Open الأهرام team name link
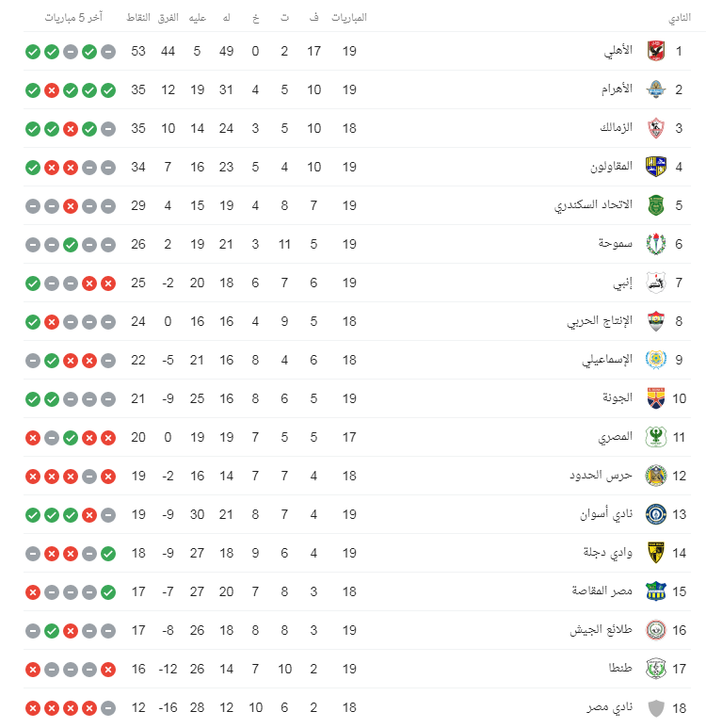706x728 pixels. click(x=617, y=89)
